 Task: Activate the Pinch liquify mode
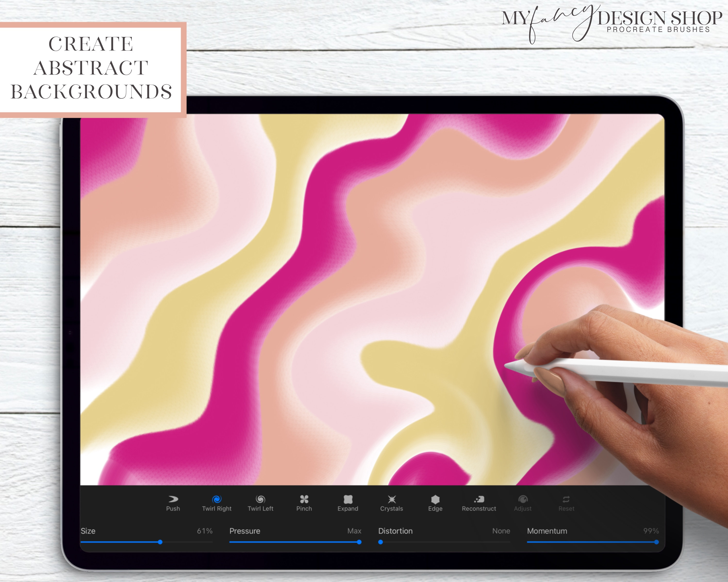[304, 503]
